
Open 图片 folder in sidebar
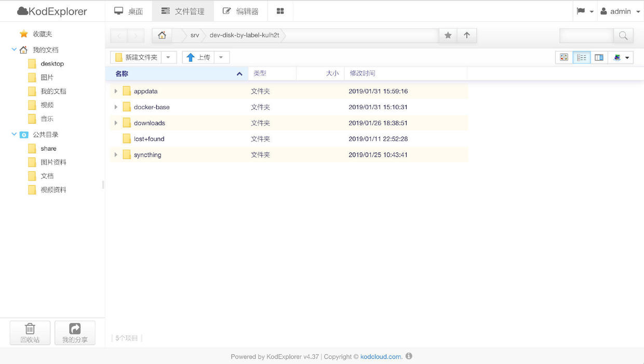point(47,77)
